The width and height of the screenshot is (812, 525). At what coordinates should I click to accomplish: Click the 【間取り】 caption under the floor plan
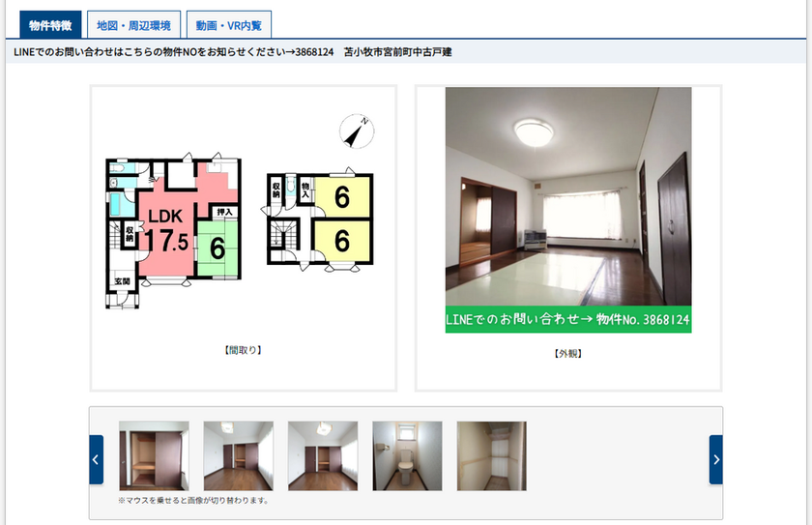point(243,350)
